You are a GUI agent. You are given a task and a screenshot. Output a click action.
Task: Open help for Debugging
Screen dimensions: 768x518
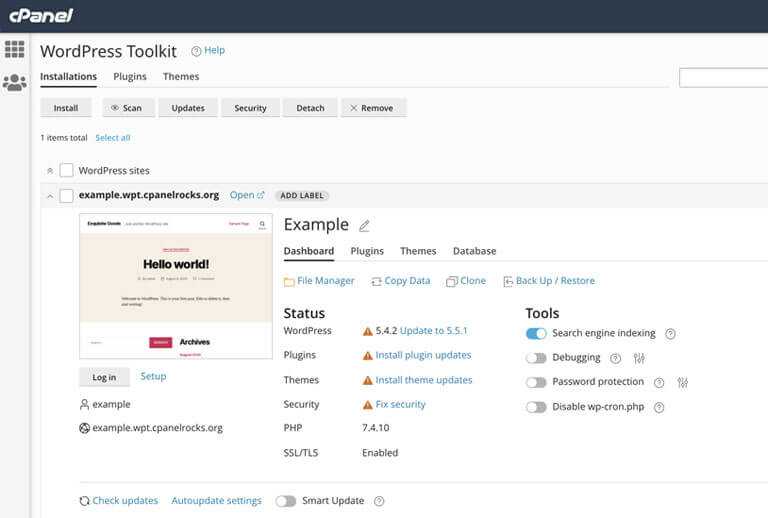[x=615, y=358]
